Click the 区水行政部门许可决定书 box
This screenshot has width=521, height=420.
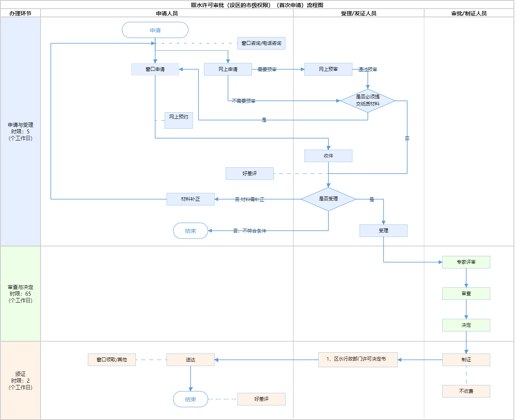pyautogui.click(x=358, y=359)
